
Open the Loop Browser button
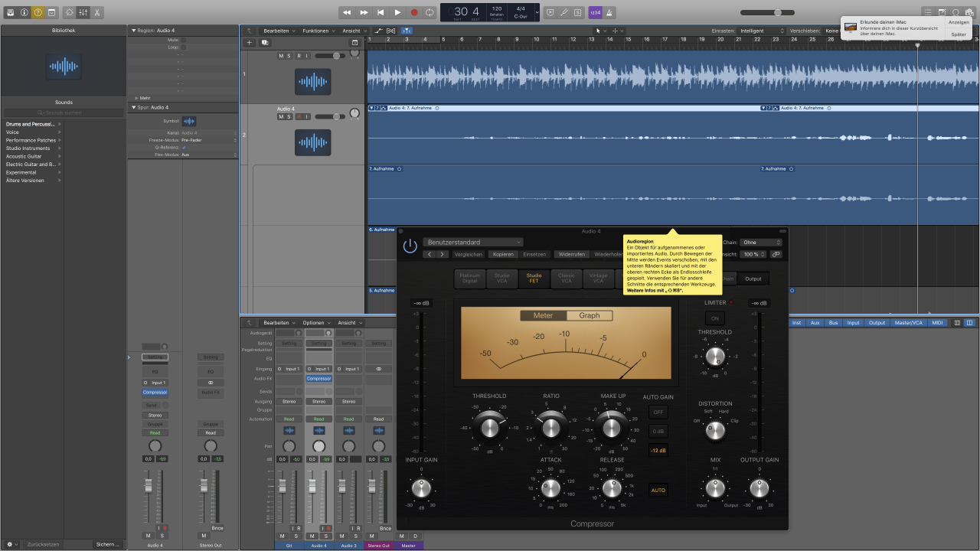pos(955,13)
